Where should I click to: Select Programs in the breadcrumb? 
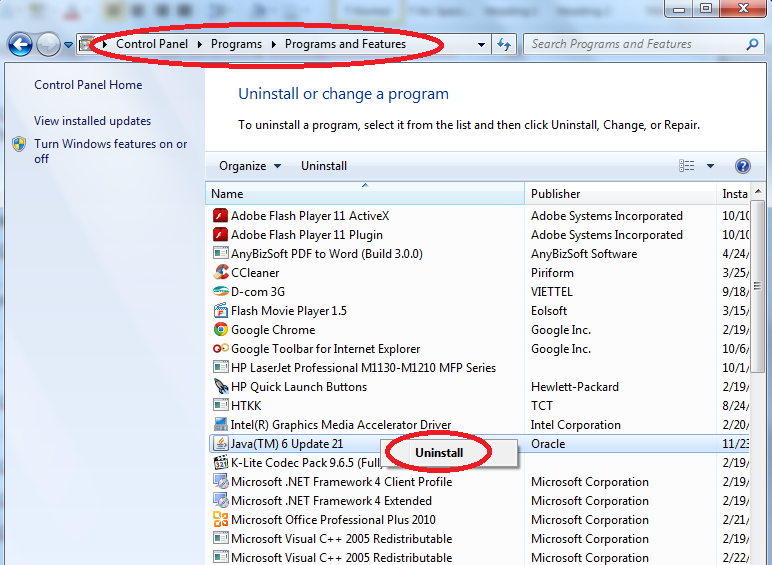coord(236,44)
